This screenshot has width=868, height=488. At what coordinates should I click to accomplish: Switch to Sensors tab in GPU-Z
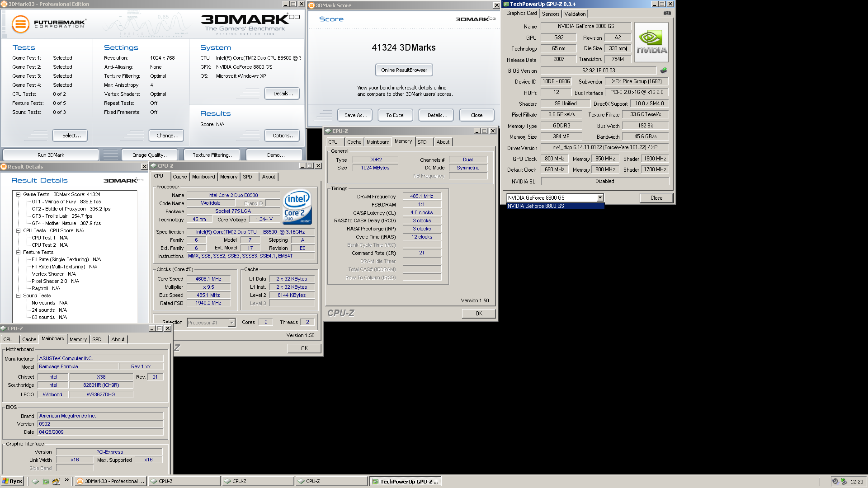pyautogui.click(x=551, y=14)
